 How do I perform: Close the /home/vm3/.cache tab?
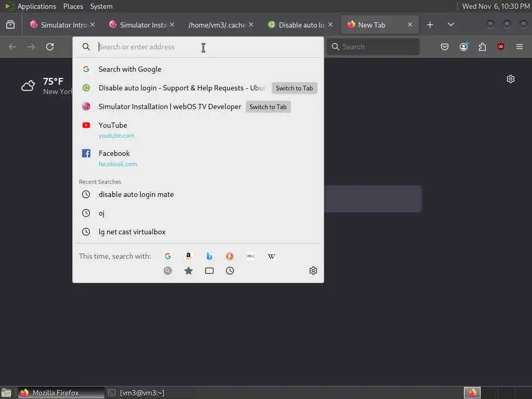(x=251, y=25)
